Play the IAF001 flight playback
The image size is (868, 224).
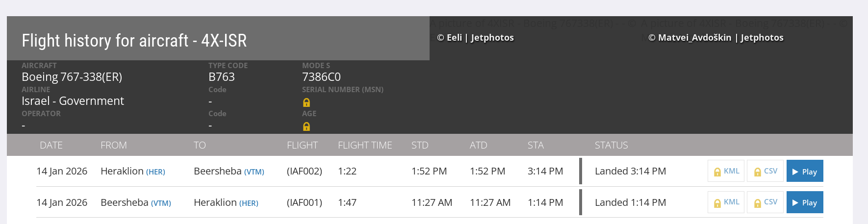click(x=805, y=202)
